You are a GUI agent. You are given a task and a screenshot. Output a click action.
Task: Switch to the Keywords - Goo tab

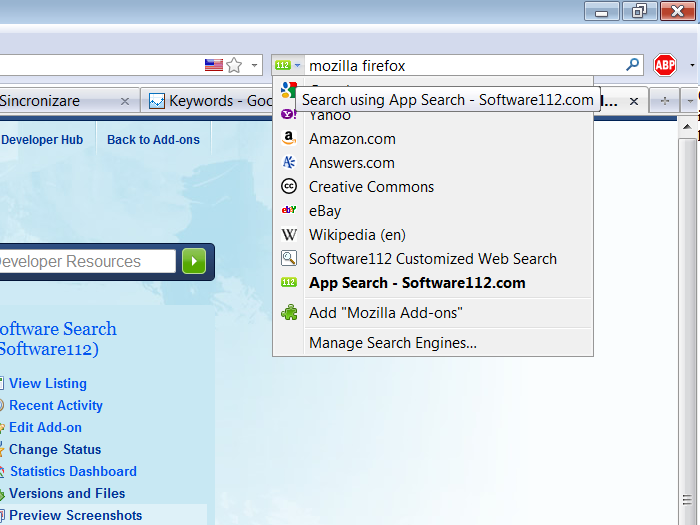click(210, 101)
